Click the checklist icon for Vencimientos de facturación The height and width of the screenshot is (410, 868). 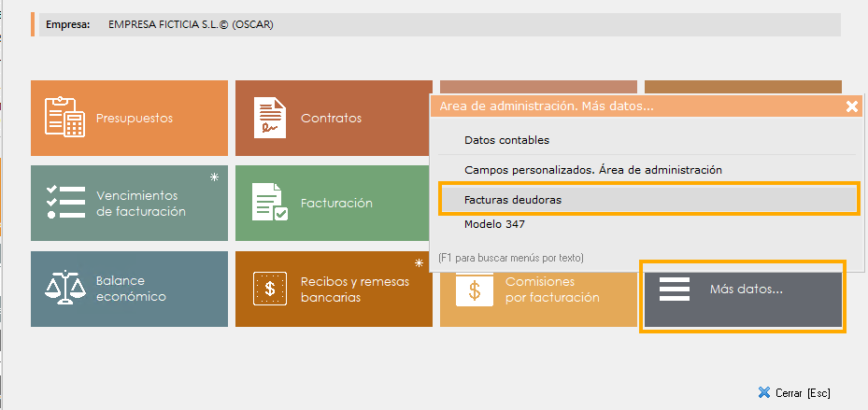[x=65, y=203]
